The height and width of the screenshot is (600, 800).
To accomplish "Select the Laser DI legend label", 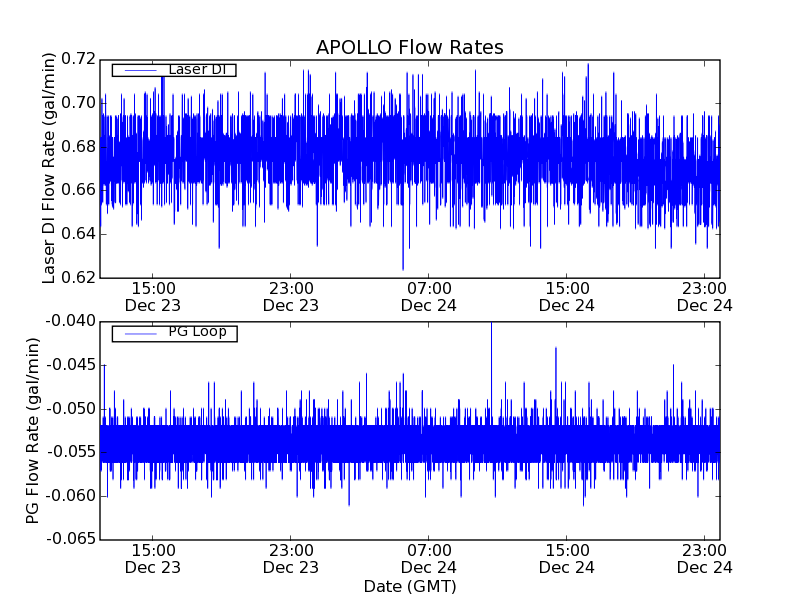I will pos(196,70).
